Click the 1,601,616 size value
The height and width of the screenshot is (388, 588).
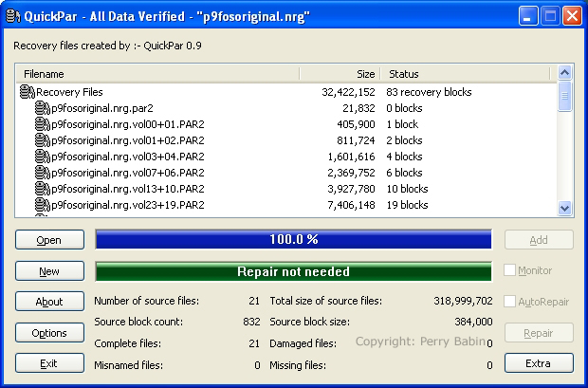[x=351, y=157]
